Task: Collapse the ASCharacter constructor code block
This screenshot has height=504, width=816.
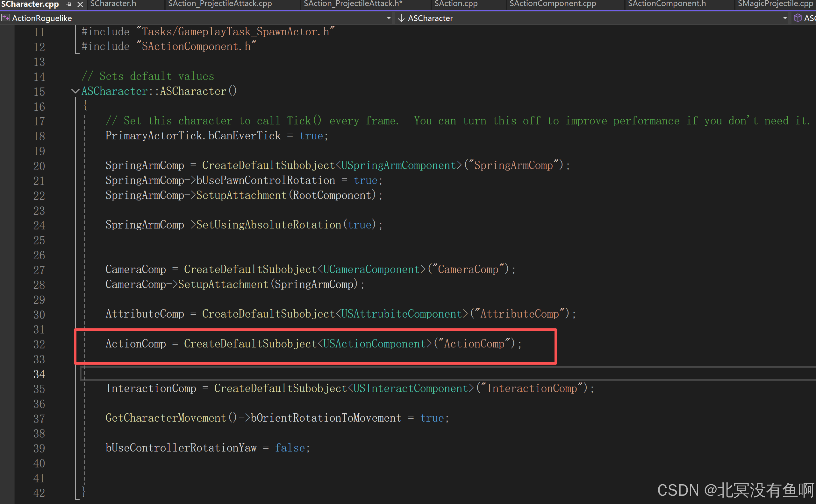Action: [x=75, y=91]
